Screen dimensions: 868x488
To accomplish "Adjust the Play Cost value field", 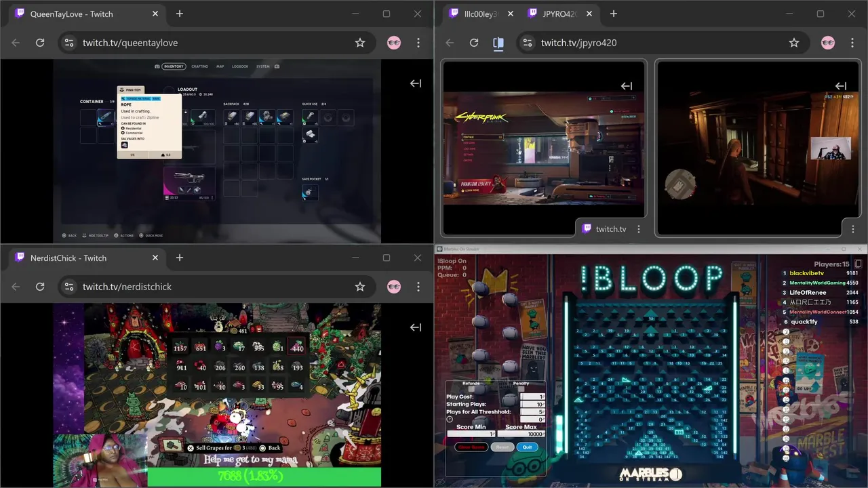I will (x=532, y=396).
